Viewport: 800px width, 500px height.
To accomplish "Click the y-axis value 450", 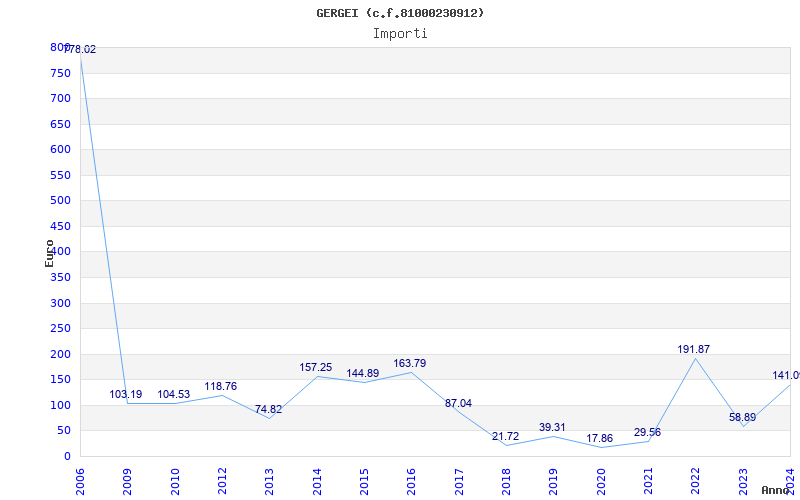I will pos(60,227).
